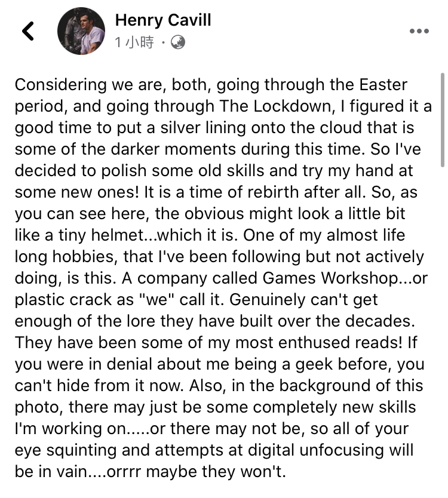Click the word 'Easter' in the post
This screenshot has height=498, width=448.
click(383, 85)
